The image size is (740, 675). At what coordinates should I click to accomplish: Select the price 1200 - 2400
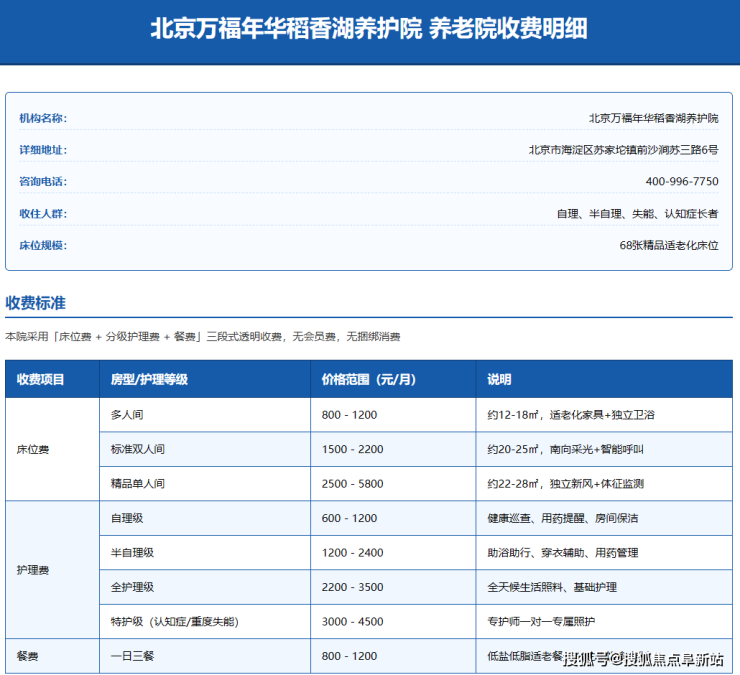coord(353,553)
